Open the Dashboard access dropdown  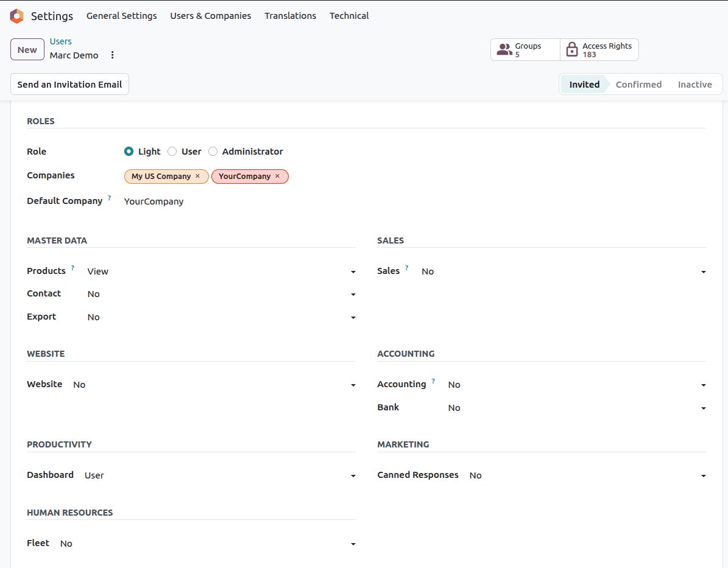[x=220, y=475]
